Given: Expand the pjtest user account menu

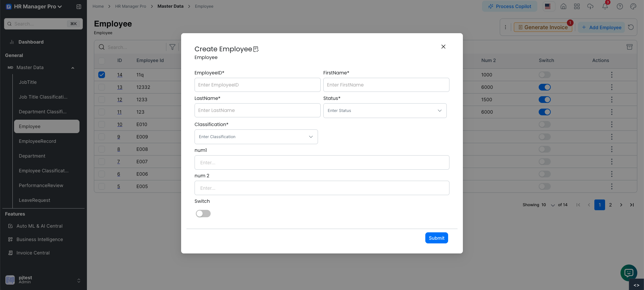Looking at the screenshot, I should 79,280.
